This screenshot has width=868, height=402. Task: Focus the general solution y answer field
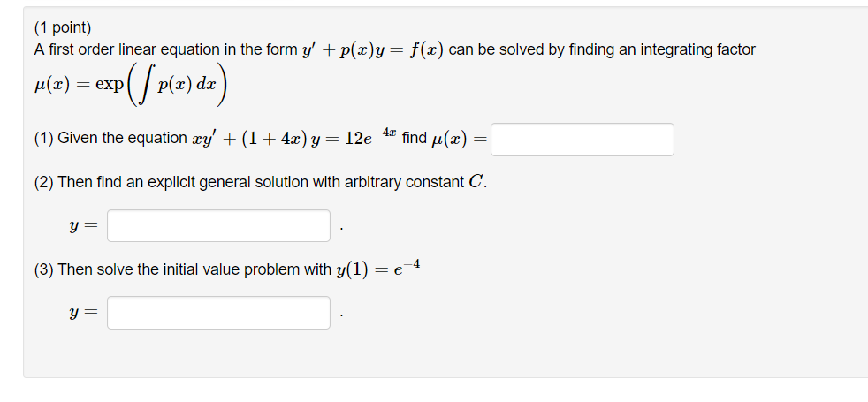[x=218, y=225]
